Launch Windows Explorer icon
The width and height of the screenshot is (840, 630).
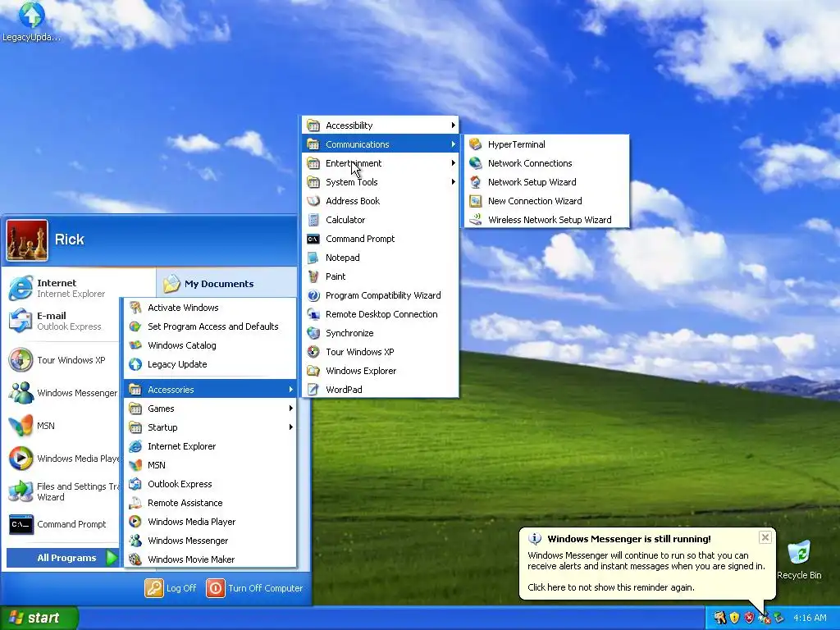coord(313,371)
